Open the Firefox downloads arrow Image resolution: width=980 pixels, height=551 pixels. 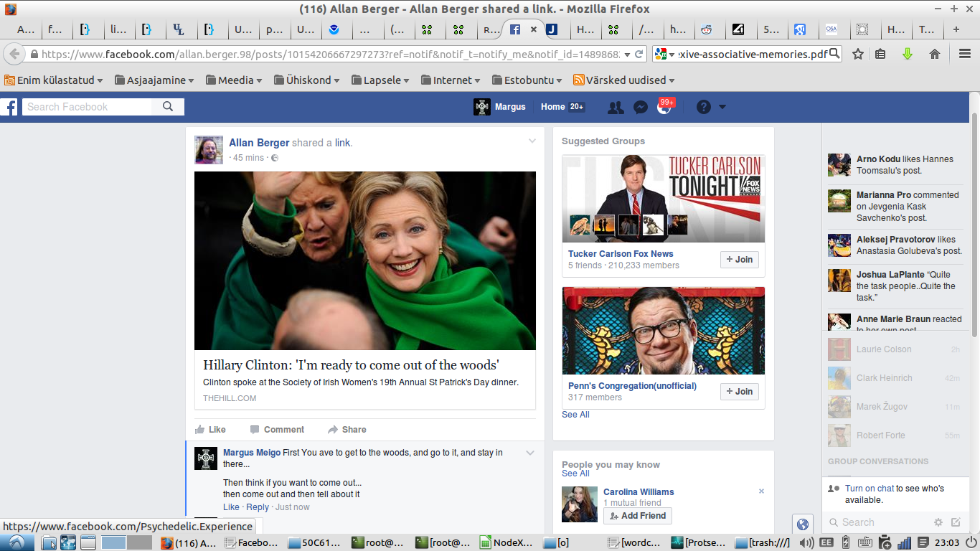908,54
